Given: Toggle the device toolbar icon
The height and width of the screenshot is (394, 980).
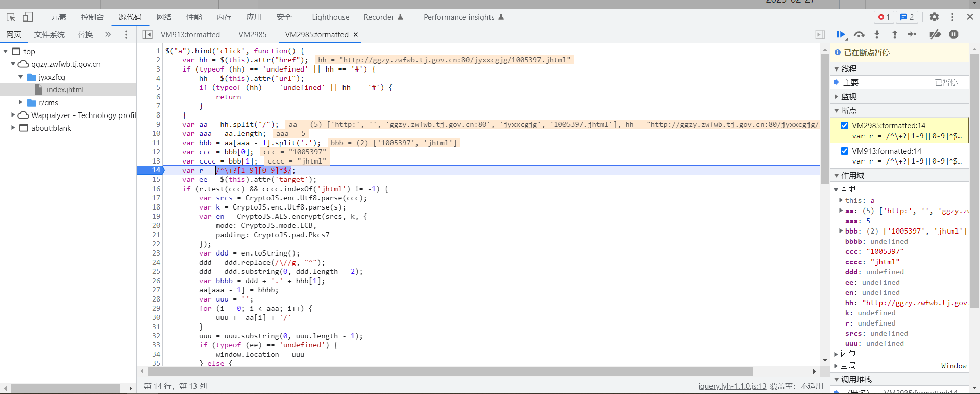Looking at the screenshot, I should [28, 17].
